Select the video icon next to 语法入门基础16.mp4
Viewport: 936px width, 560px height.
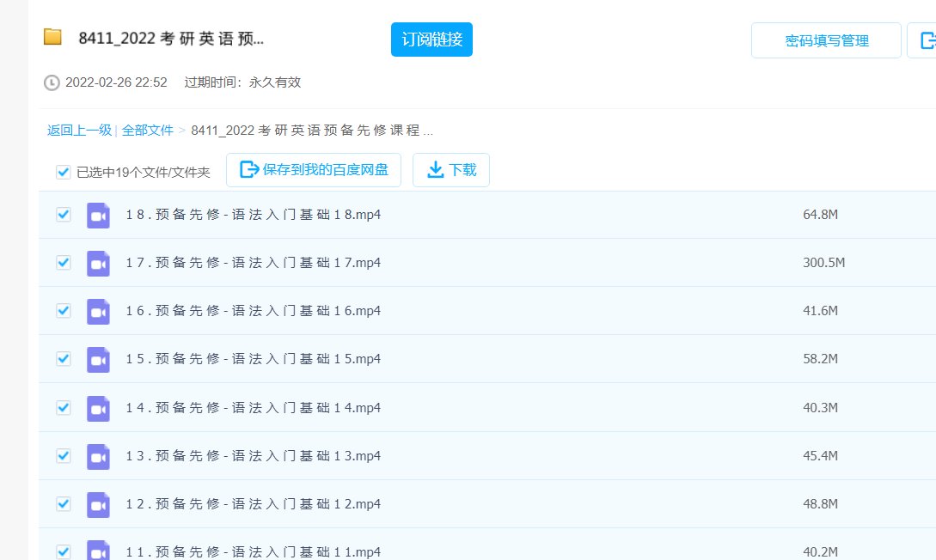(98, 311)
